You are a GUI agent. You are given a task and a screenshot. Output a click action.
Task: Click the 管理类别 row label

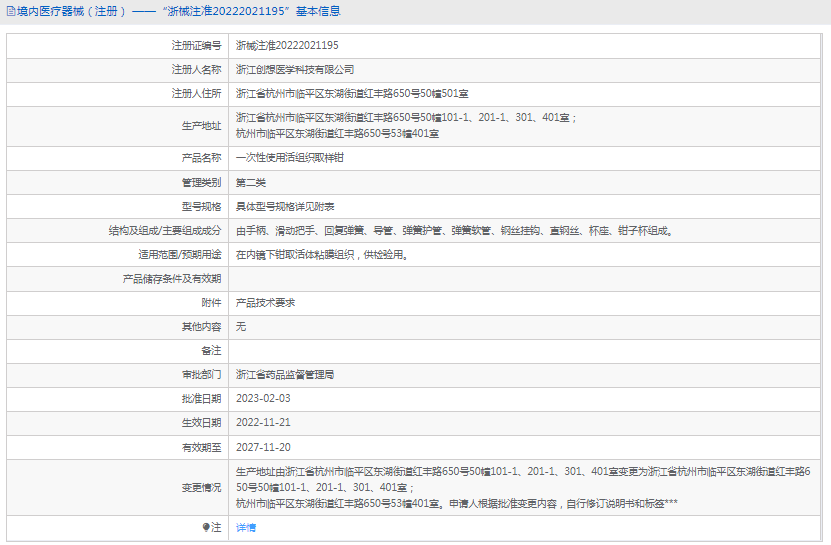coord(201,183)
